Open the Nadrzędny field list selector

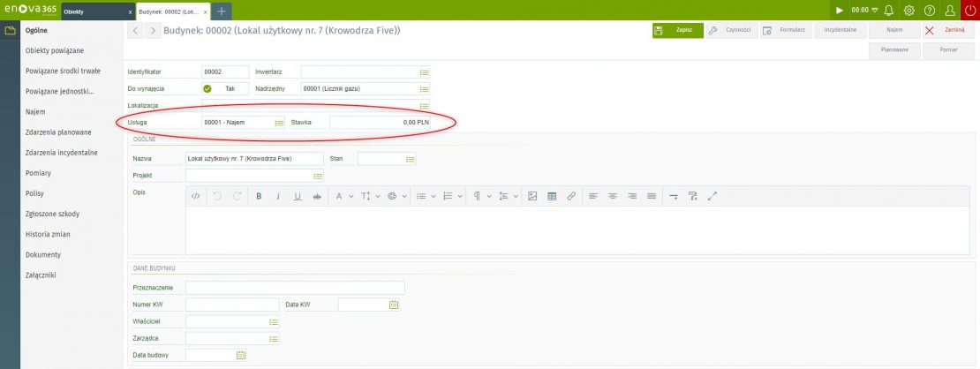tap(424, 89)
